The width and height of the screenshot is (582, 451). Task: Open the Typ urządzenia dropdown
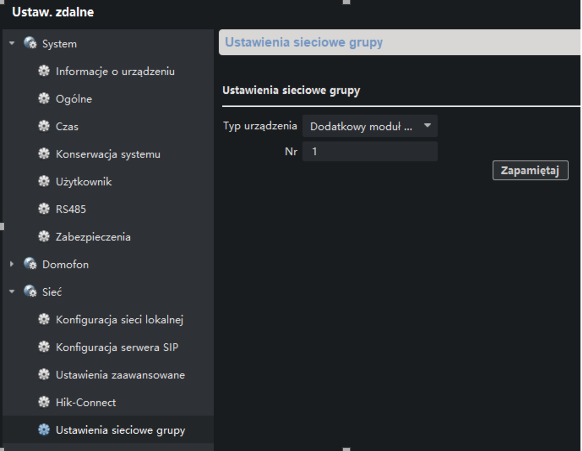tap(370, 126)
